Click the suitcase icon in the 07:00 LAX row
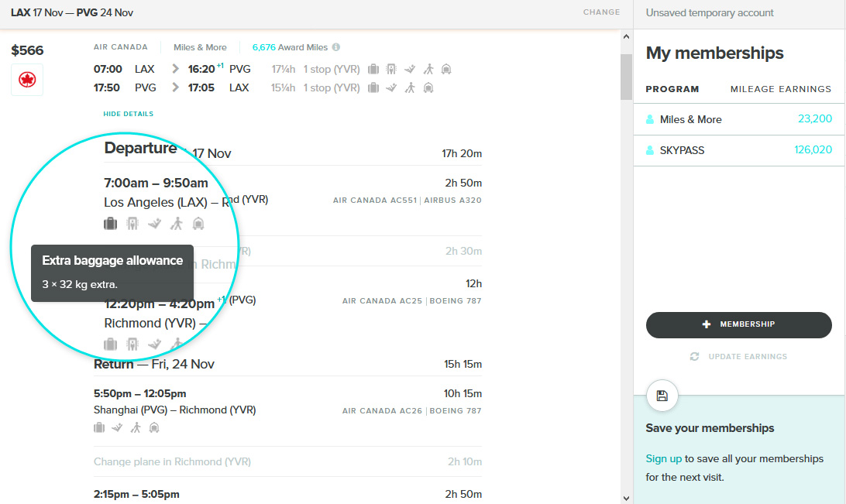Viewport: 846px width, 504px height. [373, 69]
